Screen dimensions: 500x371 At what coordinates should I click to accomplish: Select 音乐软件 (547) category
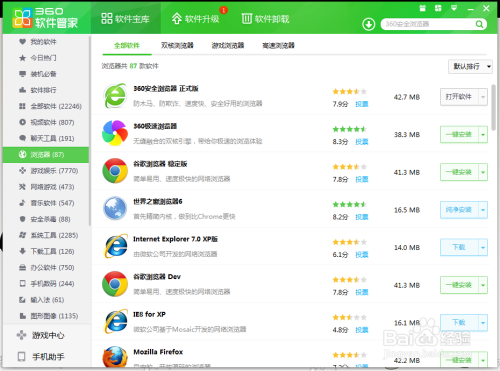point(46,203)
